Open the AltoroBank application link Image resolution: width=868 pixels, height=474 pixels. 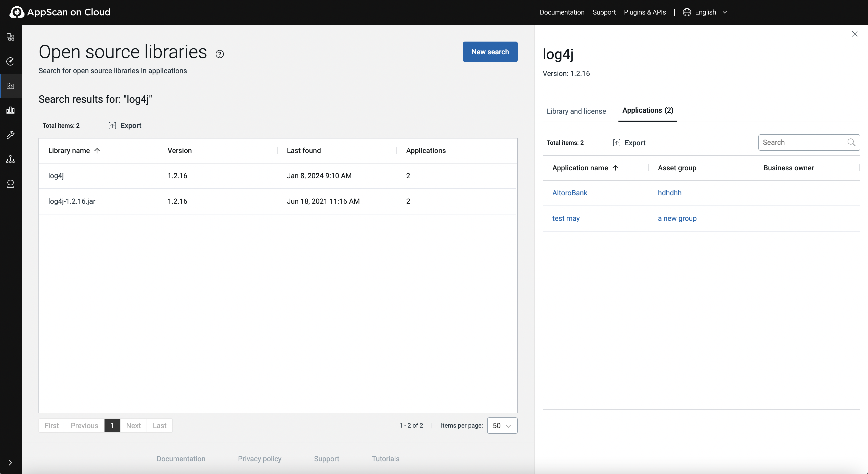(569, 193)
